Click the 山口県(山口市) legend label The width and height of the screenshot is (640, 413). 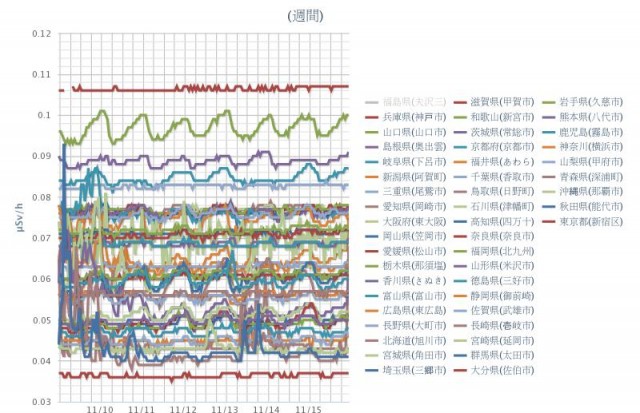click(x=414, y=132)
